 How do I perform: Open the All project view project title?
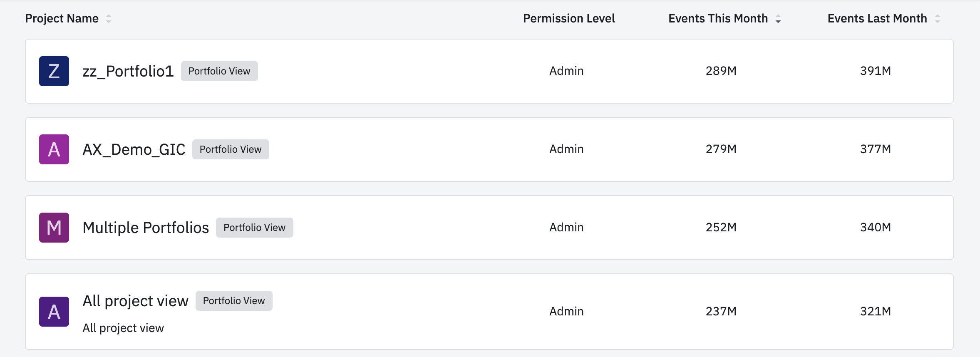135,301
